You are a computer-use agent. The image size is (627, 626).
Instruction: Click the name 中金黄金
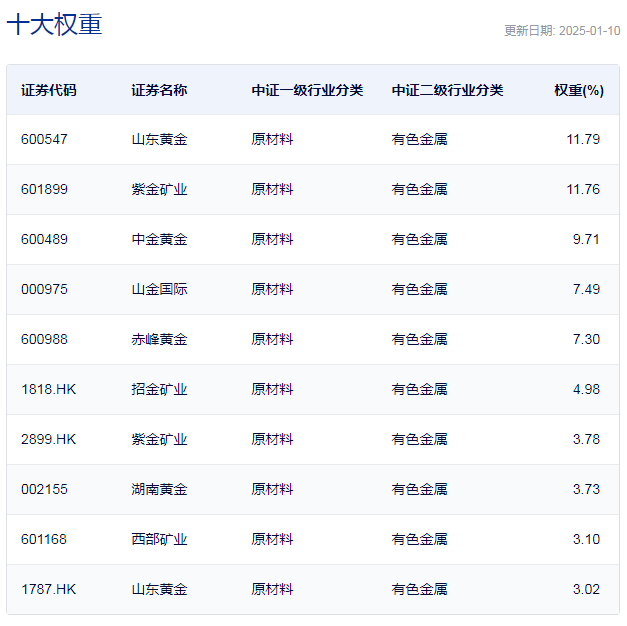pos(159,239)
